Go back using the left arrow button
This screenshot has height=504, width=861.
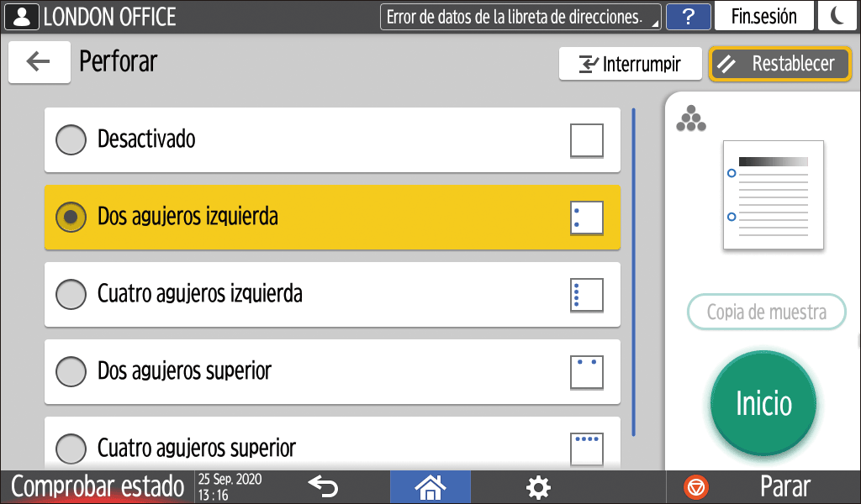39,62
